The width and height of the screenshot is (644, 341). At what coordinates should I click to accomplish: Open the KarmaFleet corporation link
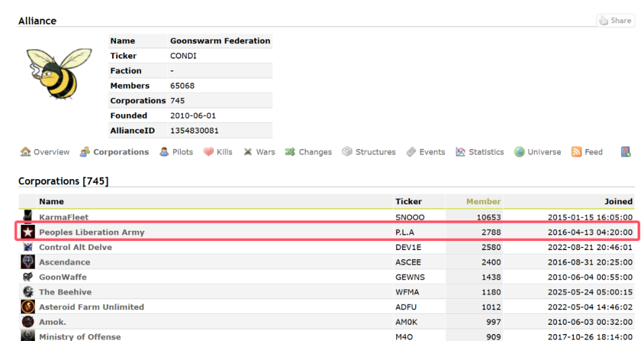coord(64,217)
